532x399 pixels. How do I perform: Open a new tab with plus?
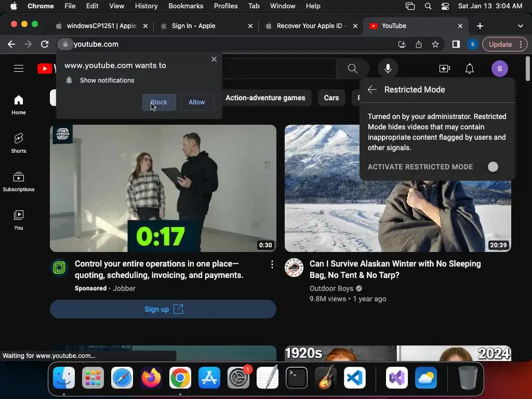(x=480, y=26)
